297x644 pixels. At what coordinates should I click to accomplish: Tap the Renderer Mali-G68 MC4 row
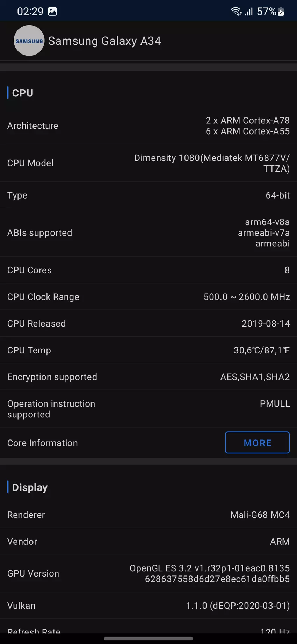tap(148, 515)
